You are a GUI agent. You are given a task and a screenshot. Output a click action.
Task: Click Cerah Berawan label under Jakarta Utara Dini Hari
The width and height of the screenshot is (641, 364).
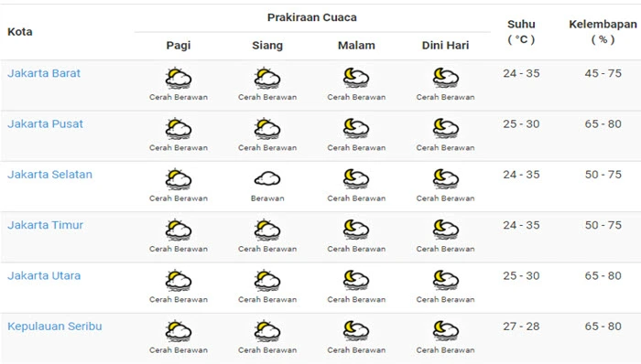pos(445,300)
